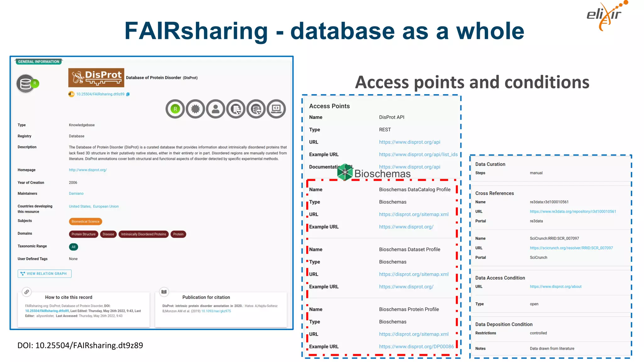Open the DataCatalog Profile sitemap.xml URL
The width and height of the screenshot is (644, 362).
(x=414, y=214)
